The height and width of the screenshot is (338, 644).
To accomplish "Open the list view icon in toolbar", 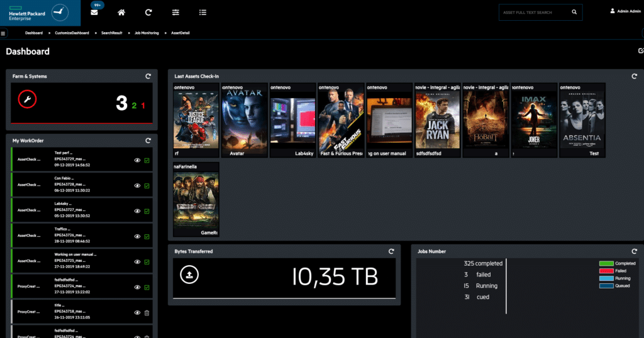I will coord(203,13).
